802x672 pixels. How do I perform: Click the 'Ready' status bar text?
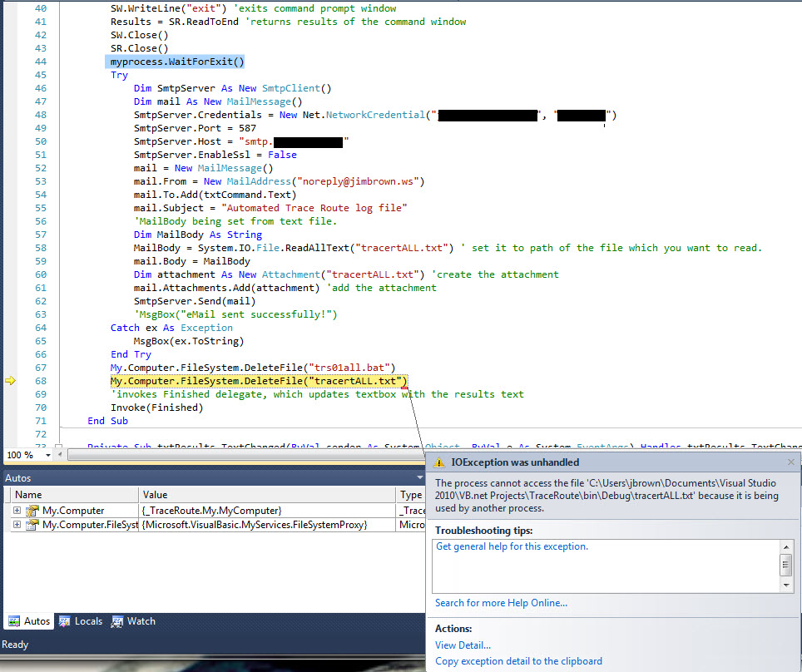pos(15,645)
